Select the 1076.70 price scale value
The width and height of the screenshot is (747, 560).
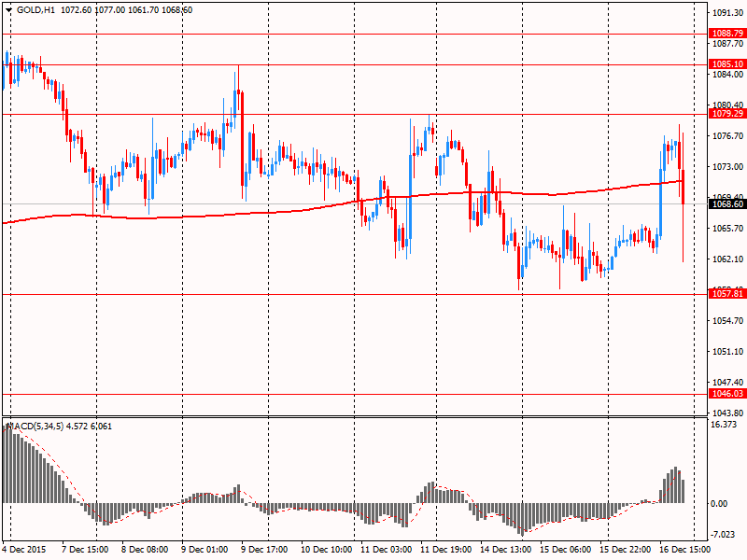pos(727,136)
